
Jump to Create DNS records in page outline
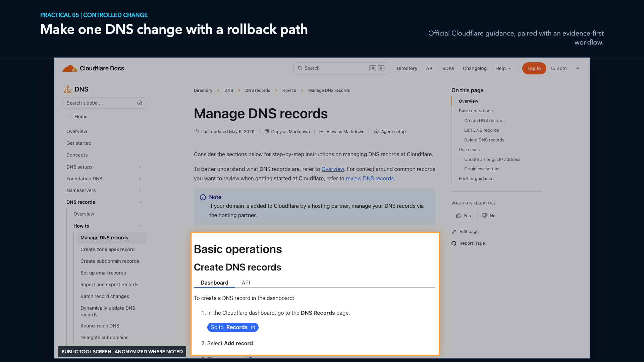(x=484, y=121)
